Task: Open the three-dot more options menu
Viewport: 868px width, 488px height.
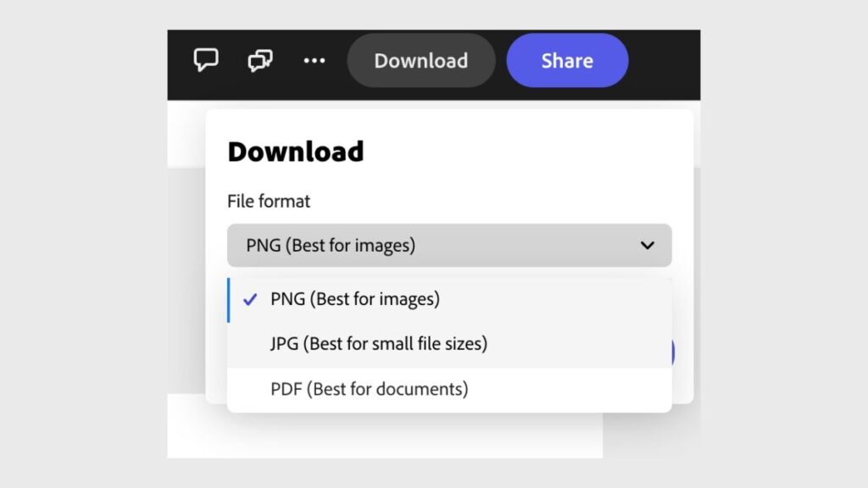Action: (x=314, y=61)
